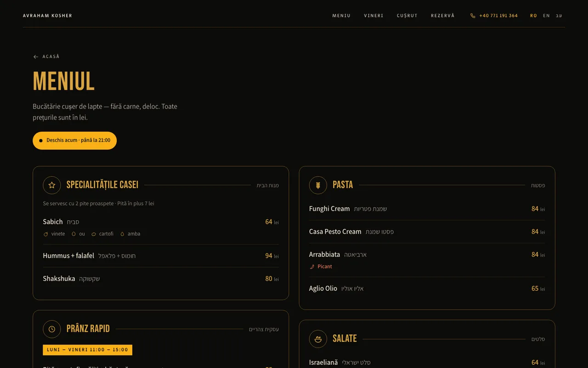Image resolution: width=588 pixels, height=368 pixels.
Task: Select the Casa Pesto Cream pasta
Action: [427, 232]
